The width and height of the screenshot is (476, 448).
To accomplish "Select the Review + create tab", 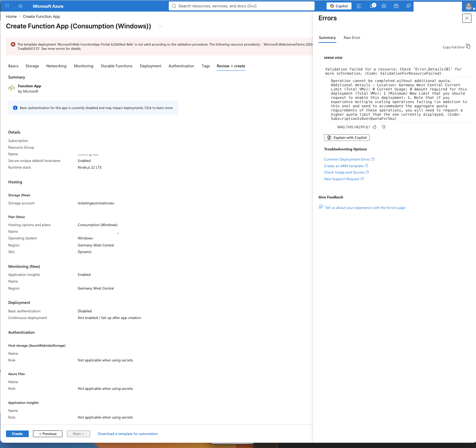I will coord(231,66).
